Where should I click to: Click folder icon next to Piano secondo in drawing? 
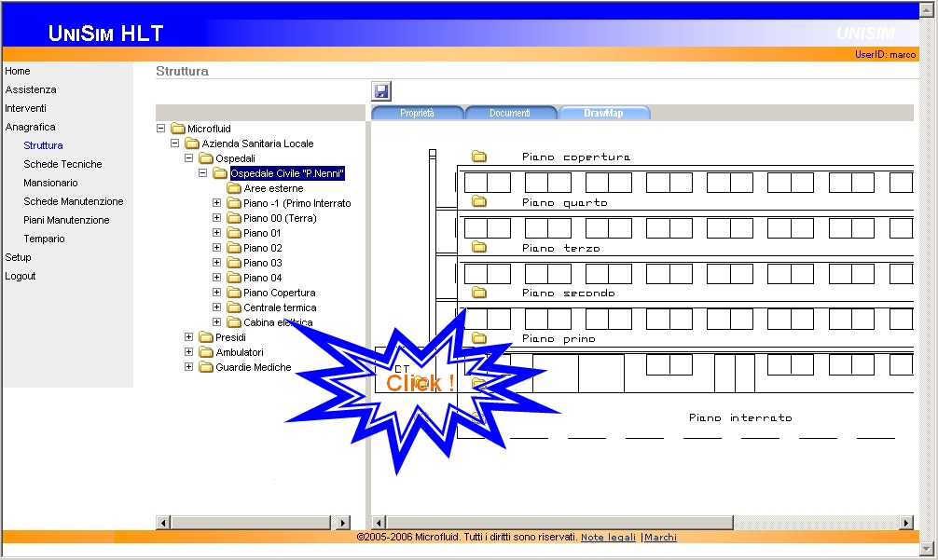tap(478, 293)
